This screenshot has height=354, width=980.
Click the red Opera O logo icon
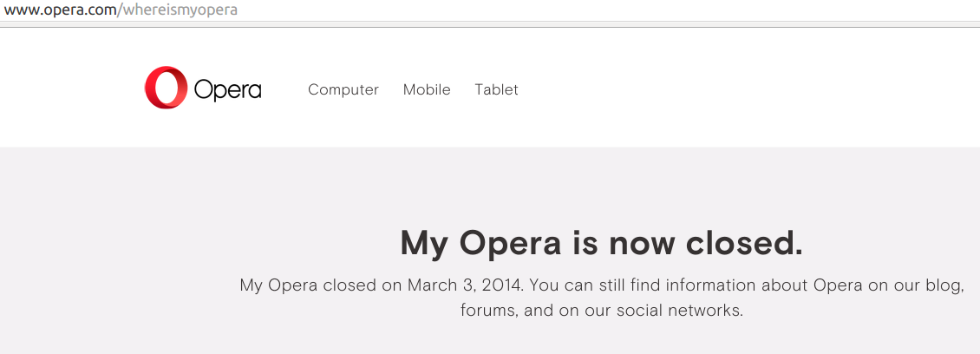[x=167, y=88]
